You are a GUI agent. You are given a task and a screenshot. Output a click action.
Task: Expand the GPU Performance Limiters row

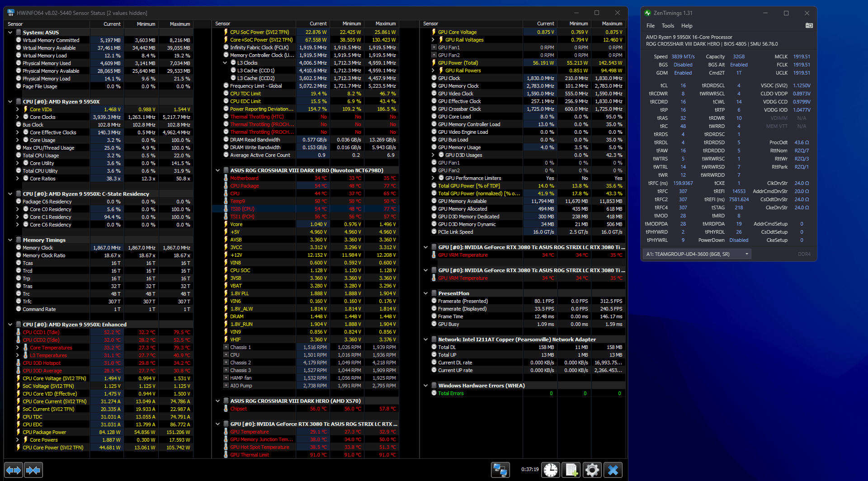(x=433, y=178)
